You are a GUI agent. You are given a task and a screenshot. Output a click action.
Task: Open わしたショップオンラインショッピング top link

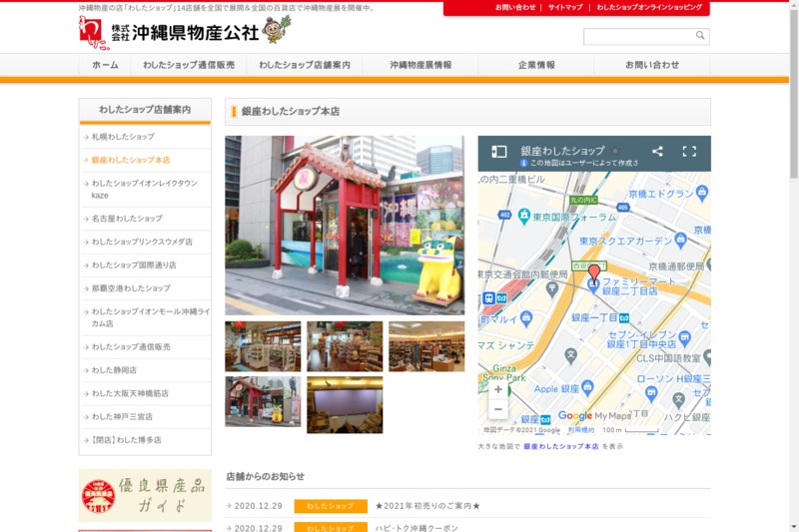pyautogui.click(x=648, y=7)
